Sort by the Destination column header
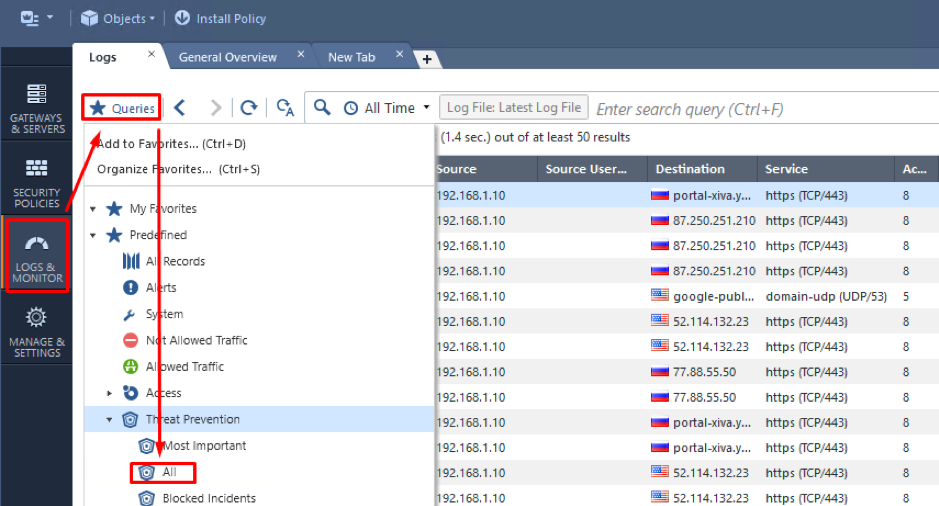 tap(702, 169)
